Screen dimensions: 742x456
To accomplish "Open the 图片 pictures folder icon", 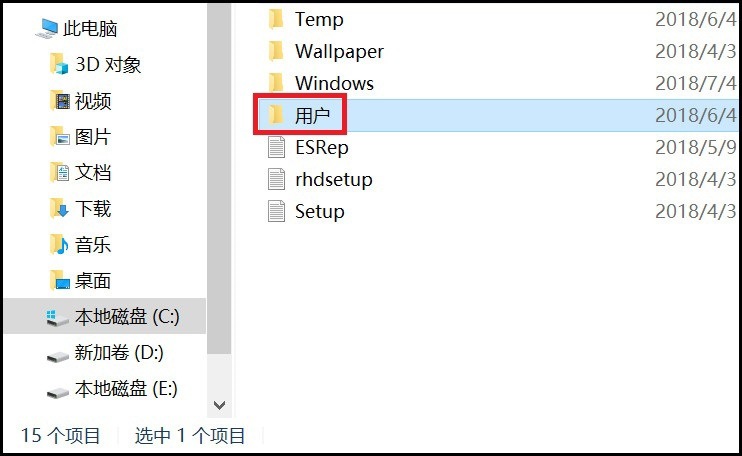I will tap(60, 136).
